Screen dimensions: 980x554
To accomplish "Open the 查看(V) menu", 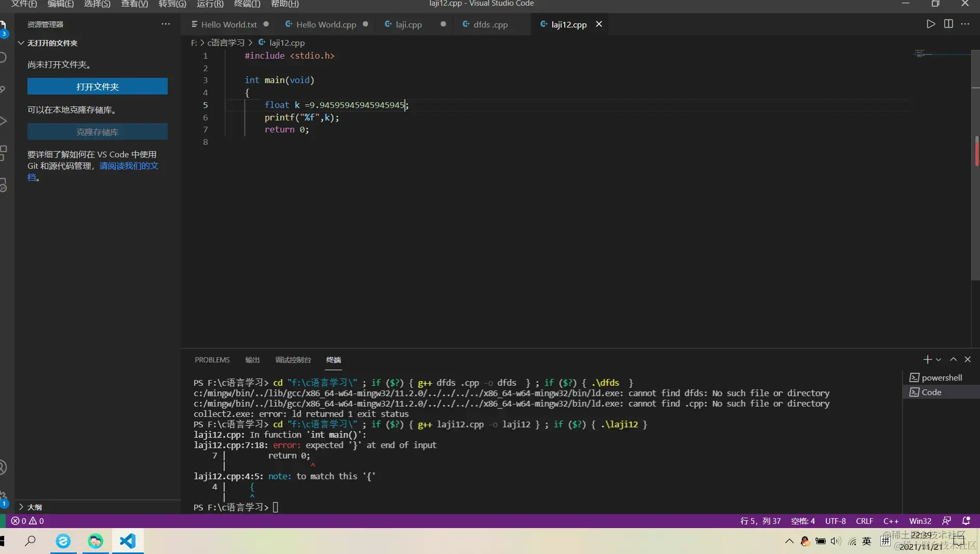I will 134,4.
